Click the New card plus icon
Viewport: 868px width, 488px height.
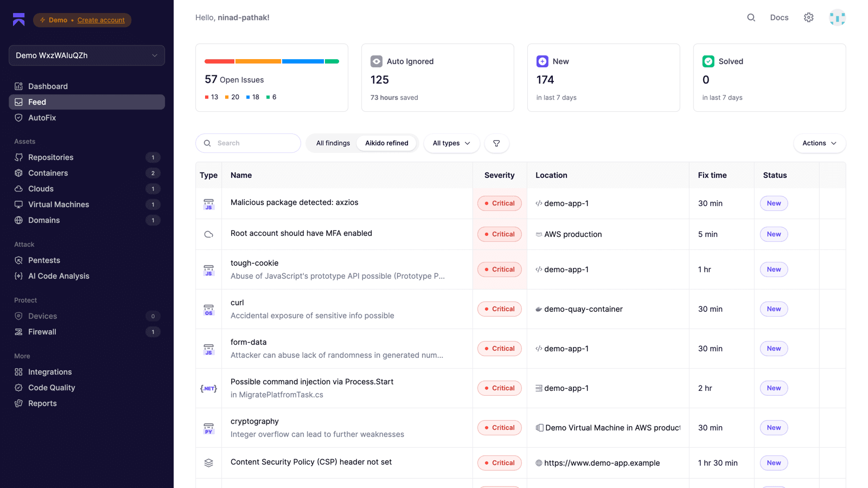[542, 61]
